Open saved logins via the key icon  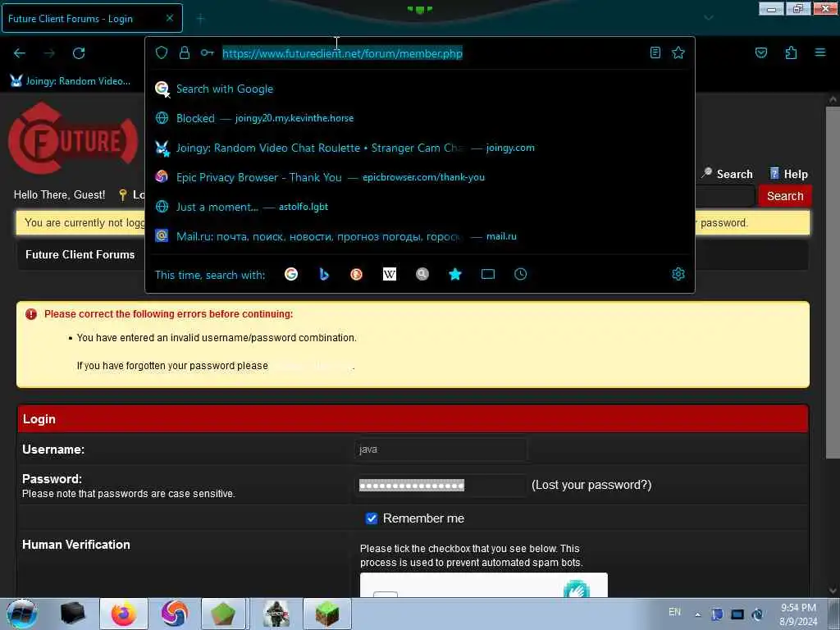click(208, 52)
